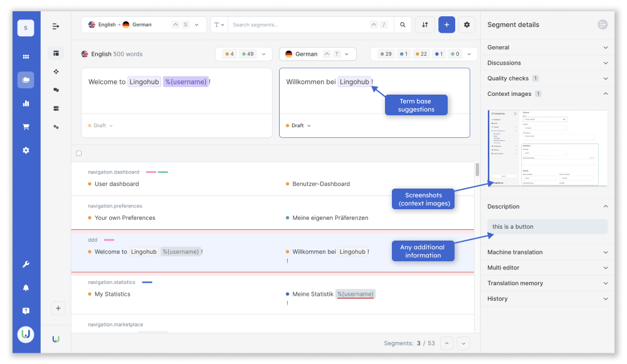Open the notifications bell icon

(26, 288)
